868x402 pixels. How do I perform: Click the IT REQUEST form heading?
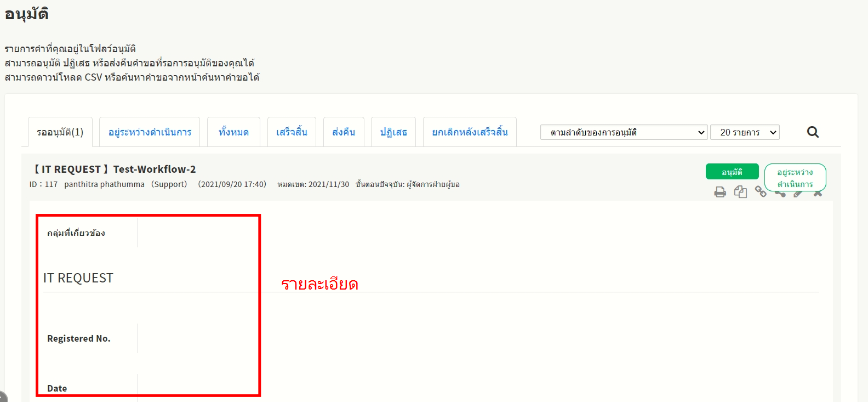pyautogui.click(x=78, y=278)
